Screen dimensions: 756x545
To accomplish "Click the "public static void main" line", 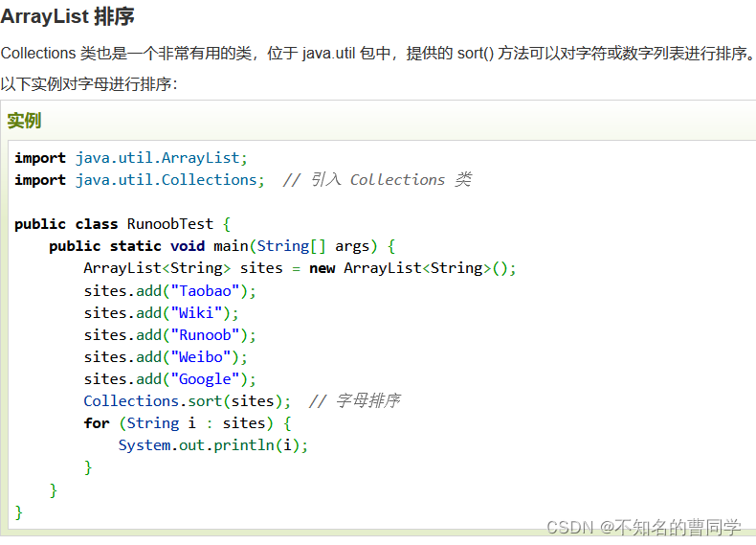I will click(222, 246).
